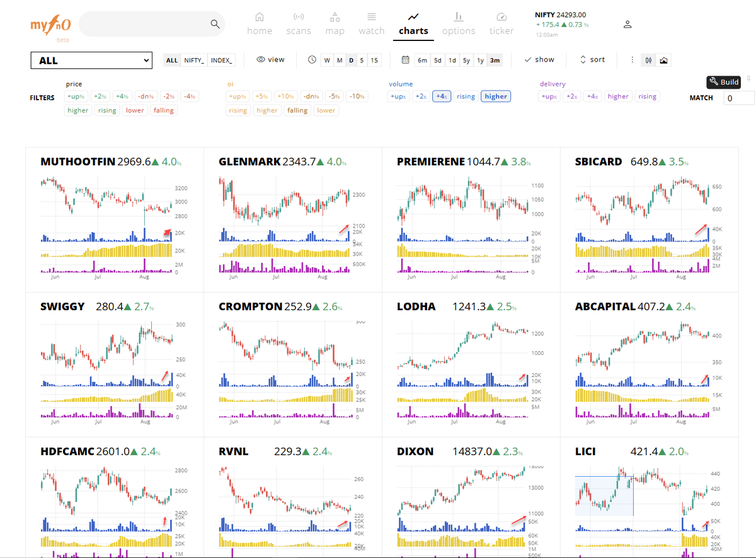Go to the home tab
The width and height of the screenshot is (756, 558).
(260, 24)
